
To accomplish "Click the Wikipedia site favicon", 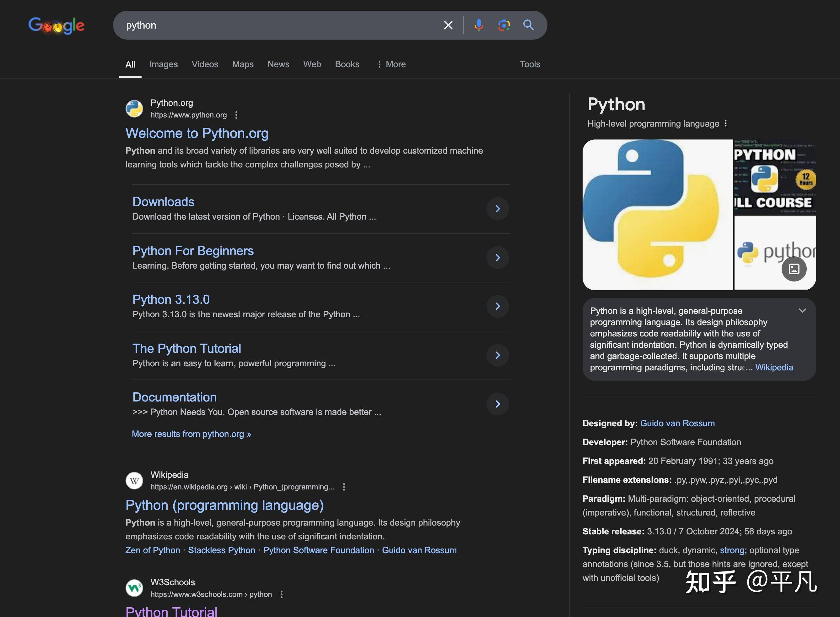I will click(x=134, y=481).
